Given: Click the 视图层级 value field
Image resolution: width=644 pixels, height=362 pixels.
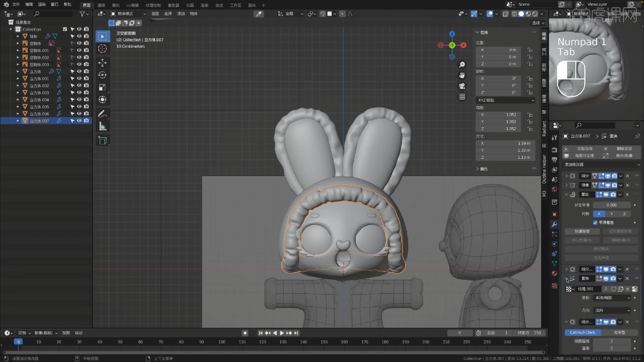Looking at the screenshot, I should [x=612, y=341].
